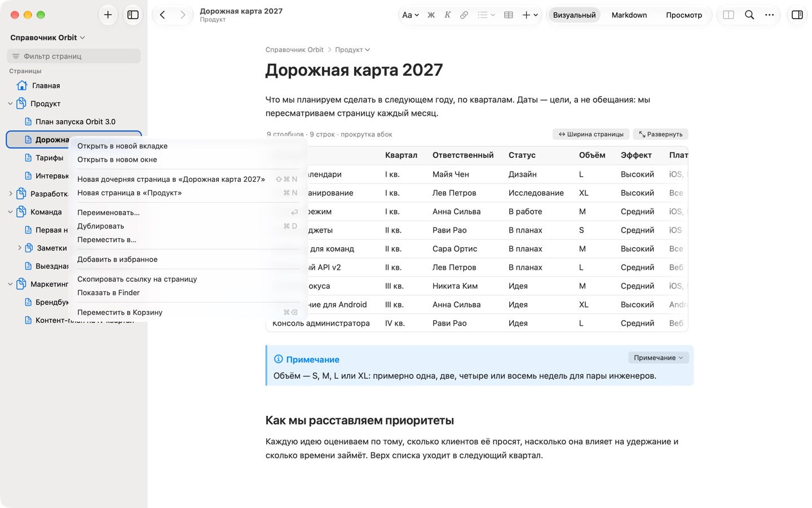The width and height of the screenshot is (812, 508).
Task: Toggle the left sidebar icon
Action: coord(133,15)
